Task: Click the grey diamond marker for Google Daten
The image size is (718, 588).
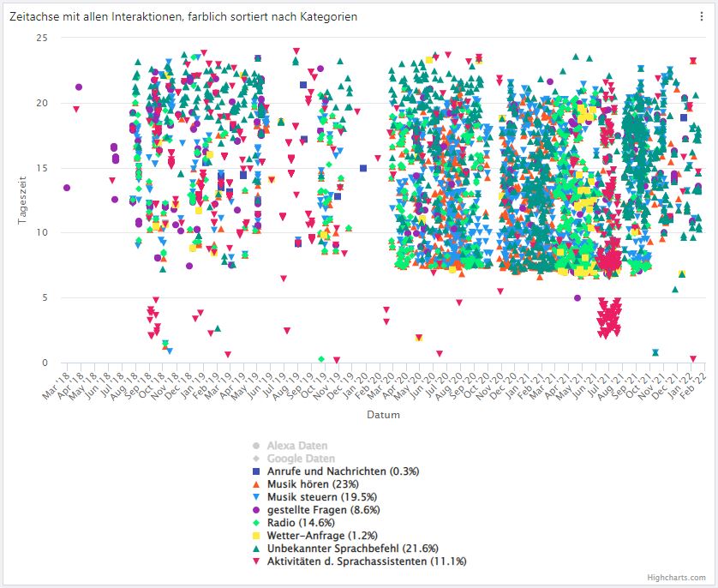Action: [256, 459]
